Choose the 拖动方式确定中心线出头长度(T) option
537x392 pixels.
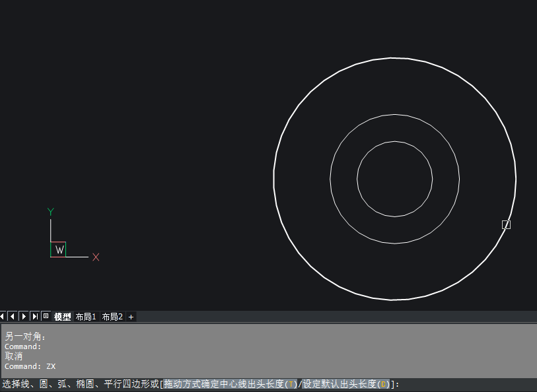point(231,384)
